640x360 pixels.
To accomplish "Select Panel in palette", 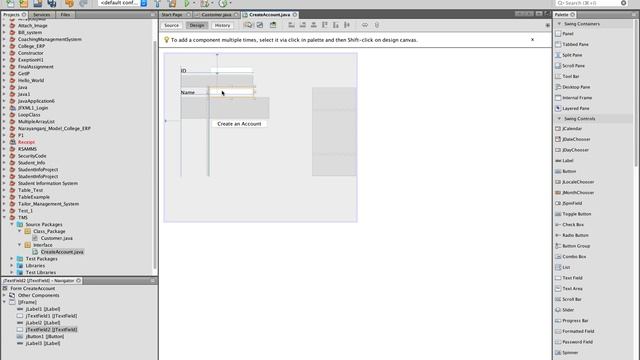I will (568, 34).
